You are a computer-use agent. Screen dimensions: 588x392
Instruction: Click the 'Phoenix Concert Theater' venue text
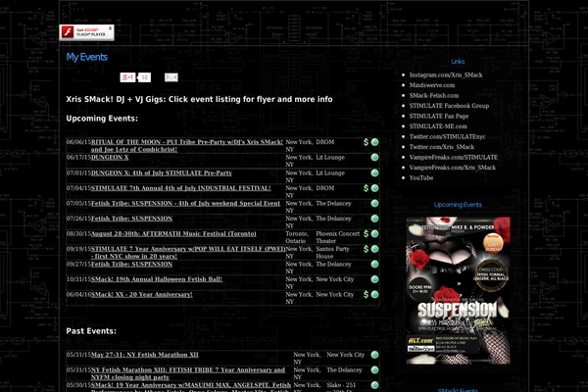click(x=337, y=237)
